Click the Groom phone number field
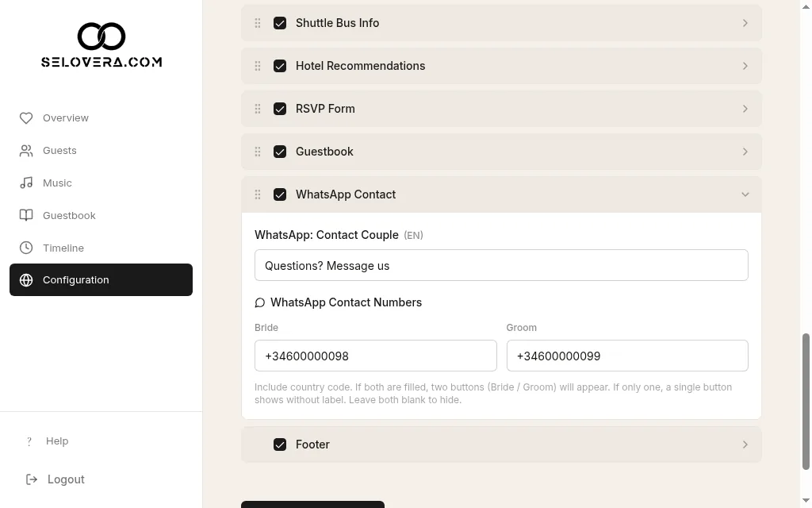812x508 pixels. tap(627, 356)
